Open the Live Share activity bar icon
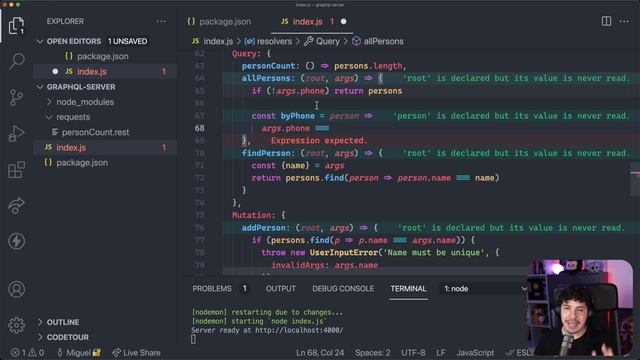 pos(16,205)
